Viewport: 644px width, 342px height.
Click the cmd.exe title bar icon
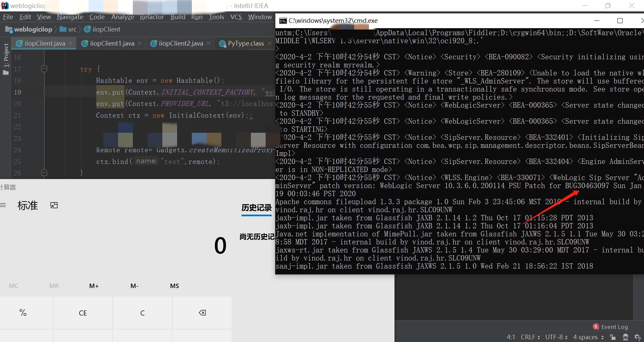click(283, 21)
